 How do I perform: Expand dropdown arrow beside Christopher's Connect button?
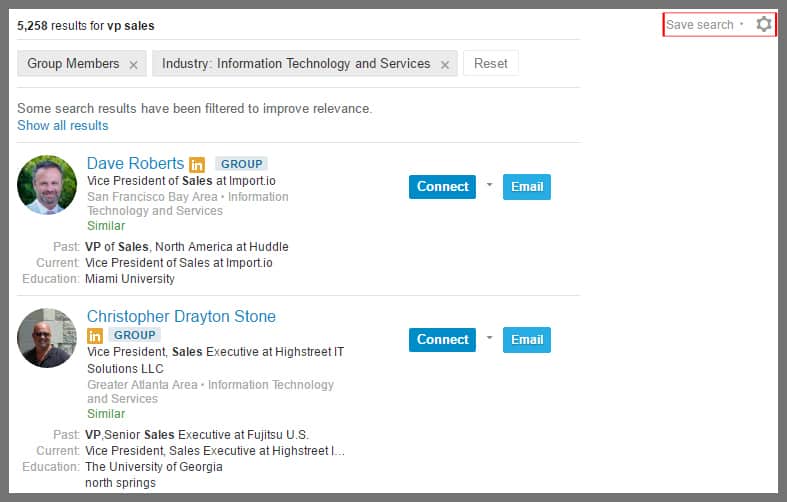tap(489, 338)
